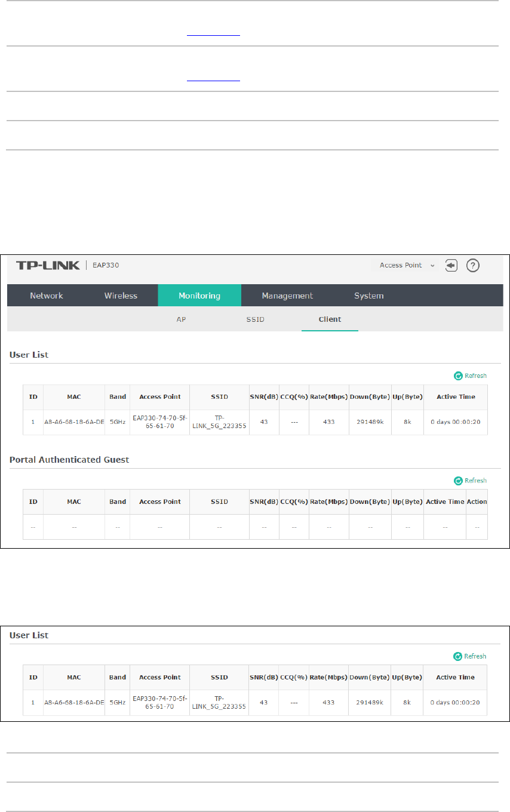Image resolution: width=510 pixels, height=812 pixels.
Task: Click the Down(Byte) header in the lower cropped User List
Action: click(370, 678)
